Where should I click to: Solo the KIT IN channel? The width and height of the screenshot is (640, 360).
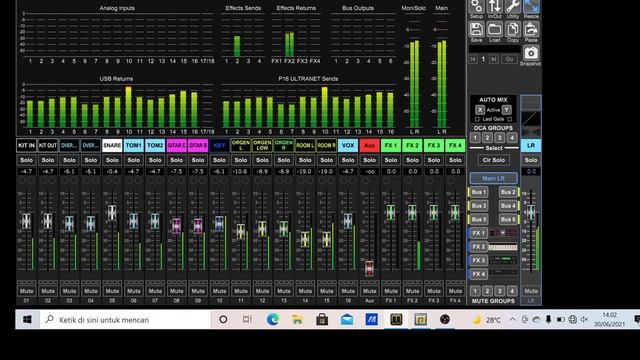click(x=27, y=160)
